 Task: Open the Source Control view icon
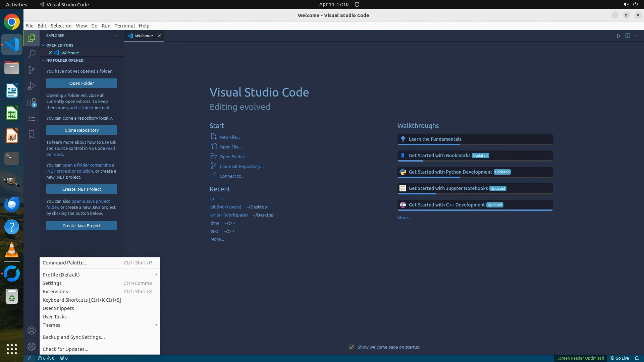click(x=32, y=70)
